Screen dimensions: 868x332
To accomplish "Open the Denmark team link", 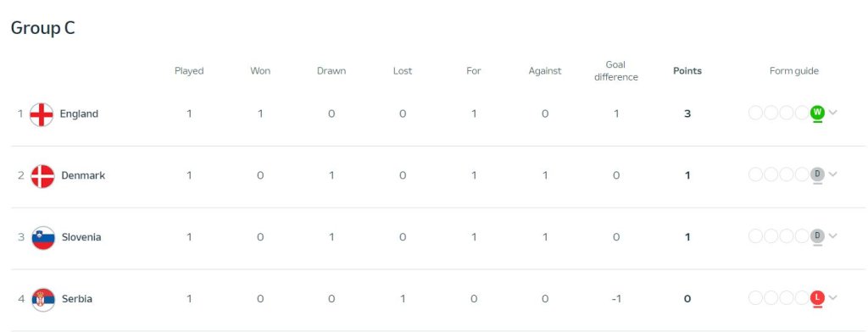I will point(83,175).
